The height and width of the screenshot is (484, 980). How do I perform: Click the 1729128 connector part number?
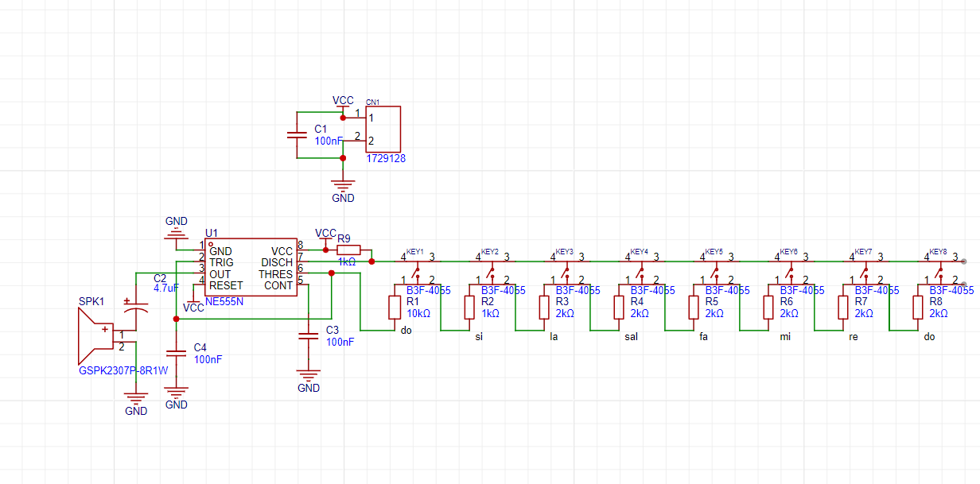coord(386,159)
